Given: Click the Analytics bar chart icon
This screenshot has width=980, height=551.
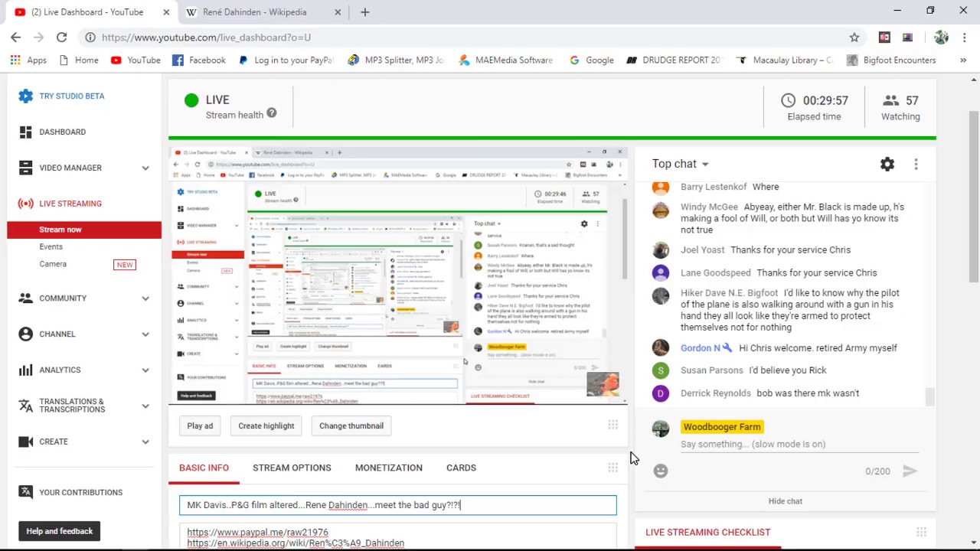Looking at the screenshot, I should coord(26,370).
